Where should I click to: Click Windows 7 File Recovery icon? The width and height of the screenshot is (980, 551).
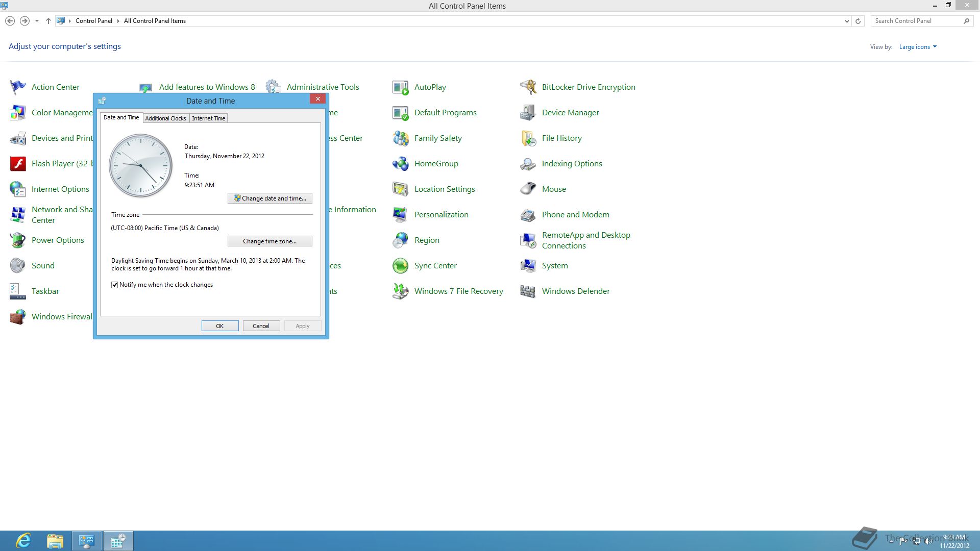coord(401,291)
